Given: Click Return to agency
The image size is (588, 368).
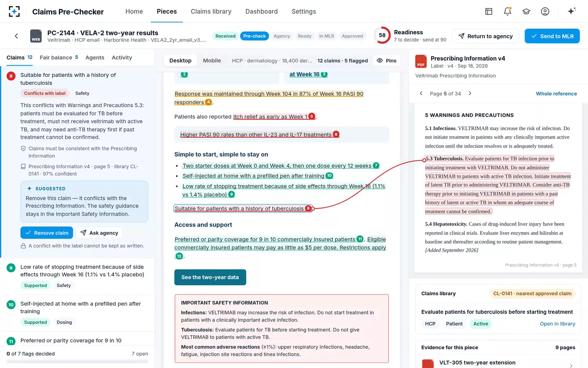Looking at the screenshot, I should (x=486, y=36).
